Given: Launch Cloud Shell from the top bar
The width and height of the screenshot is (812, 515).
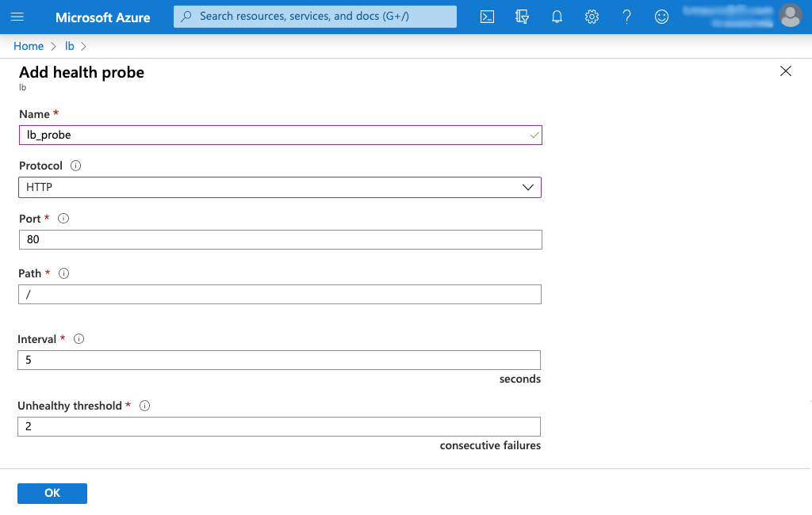Looking at the screenshot, I should 488,17.
